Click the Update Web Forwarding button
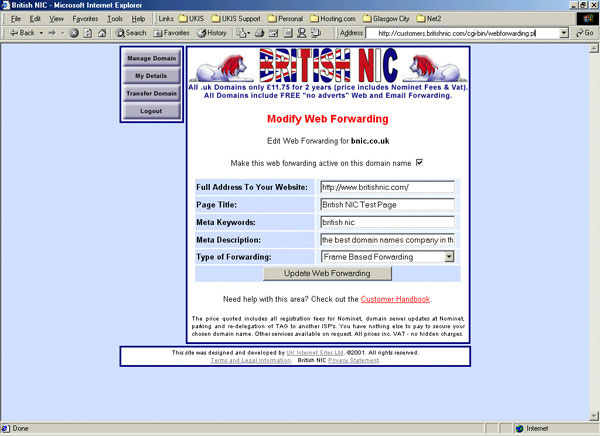600x436 pixels. click(x=327, y=273)
